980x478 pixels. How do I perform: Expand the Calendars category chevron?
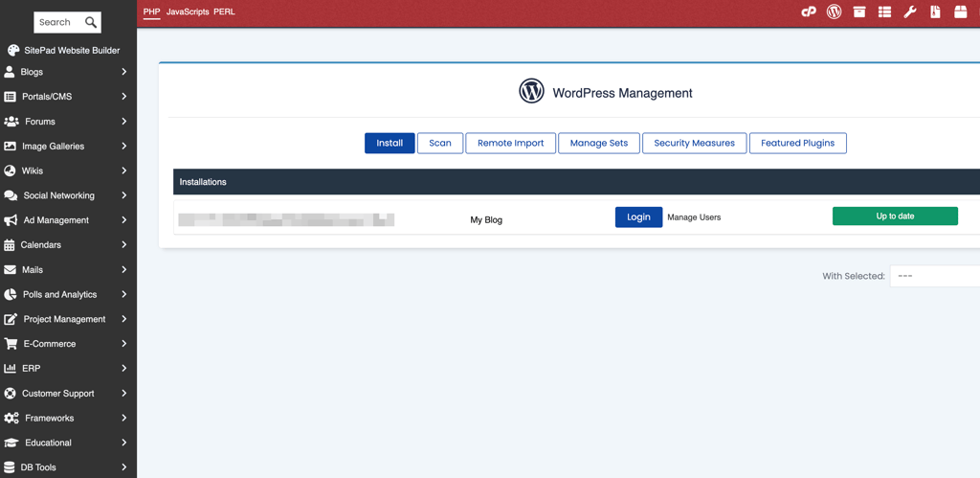coord(123,244)
